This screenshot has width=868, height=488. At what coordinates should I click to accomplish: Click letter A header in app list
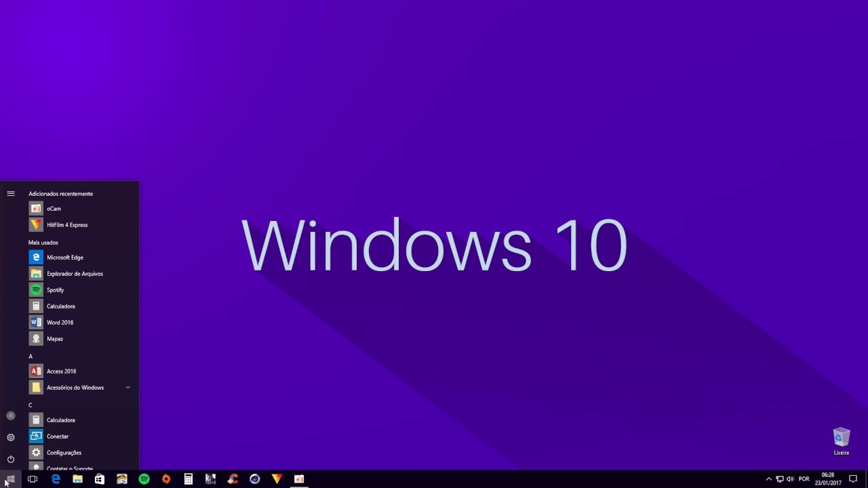tap(31, 357)
